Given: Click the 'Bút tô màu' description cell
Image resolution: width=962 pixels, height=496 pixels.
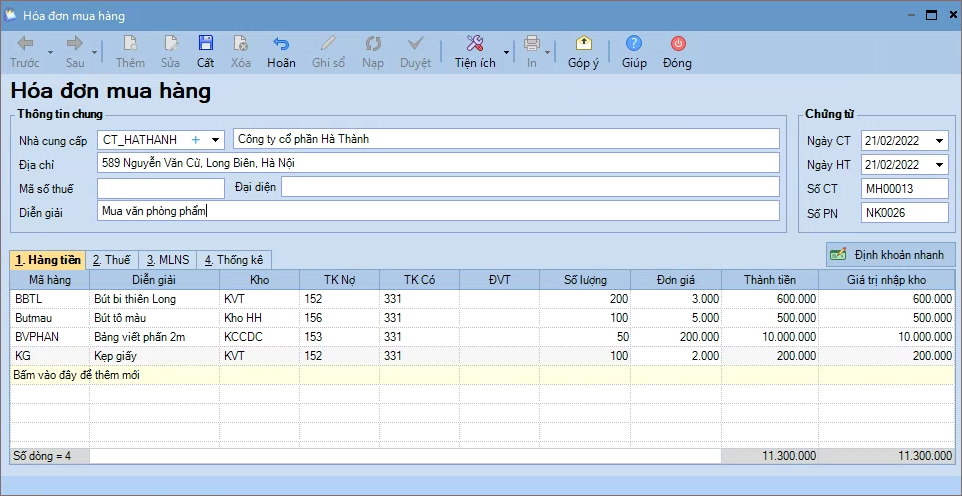Looking at the screenshot, I should 155,318.
